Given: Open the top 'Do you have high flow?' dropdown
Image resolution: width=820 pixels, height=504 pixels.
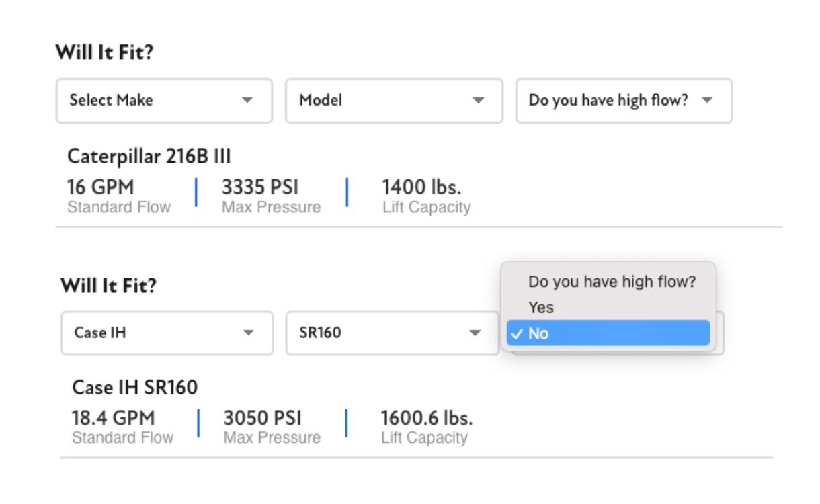Looking at the screenshot, I should [624, 101].
